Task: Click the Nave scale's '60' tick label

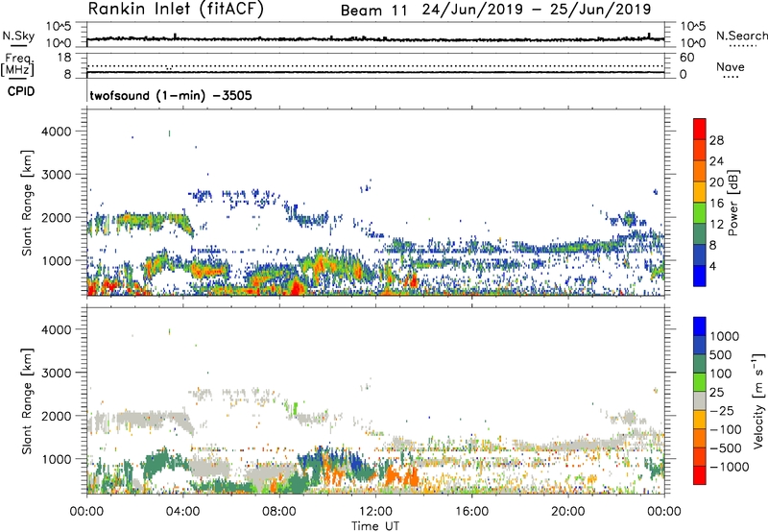Action: tap(686, 58)
